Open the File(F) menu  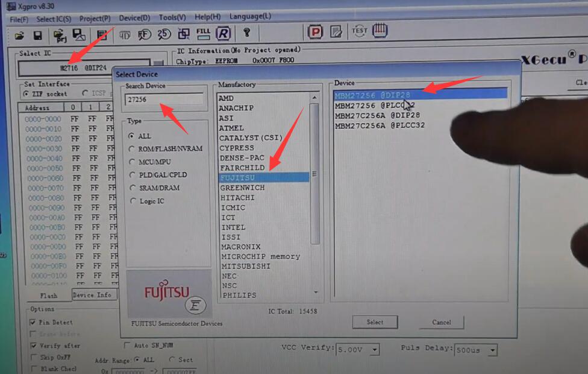(x=19, y=19)
